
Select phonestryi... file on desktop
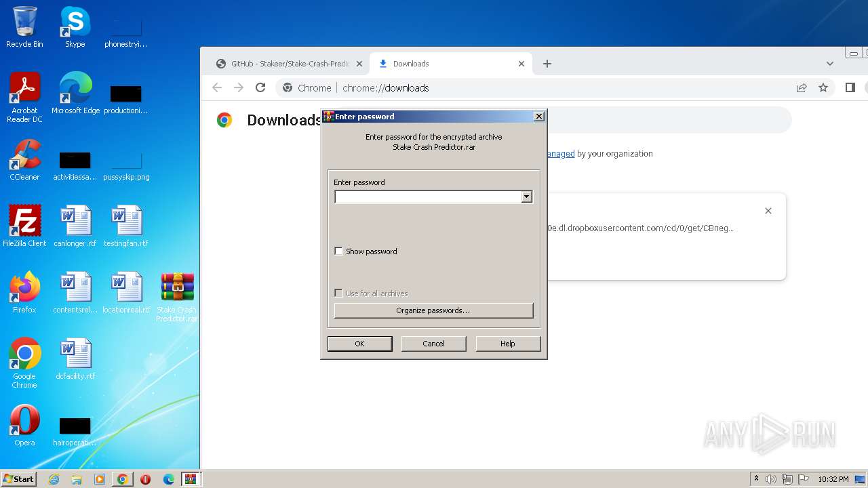click(126, 33)
